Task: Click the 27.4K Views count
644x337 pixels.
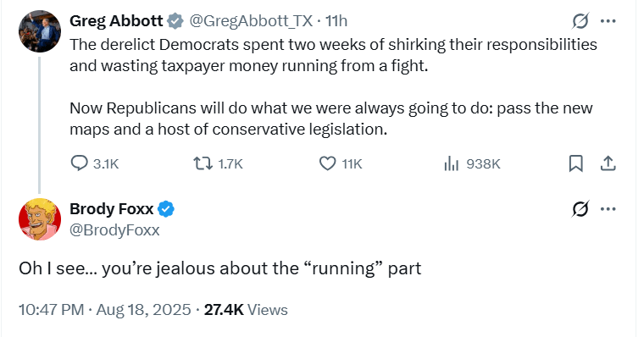Action: pos(246,310)
